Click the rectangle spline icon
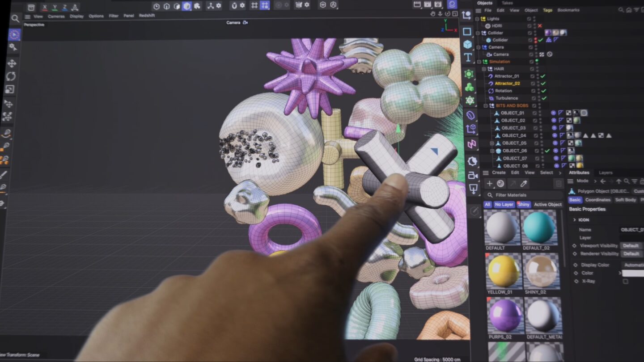644x362 pixels. point(467,31)
